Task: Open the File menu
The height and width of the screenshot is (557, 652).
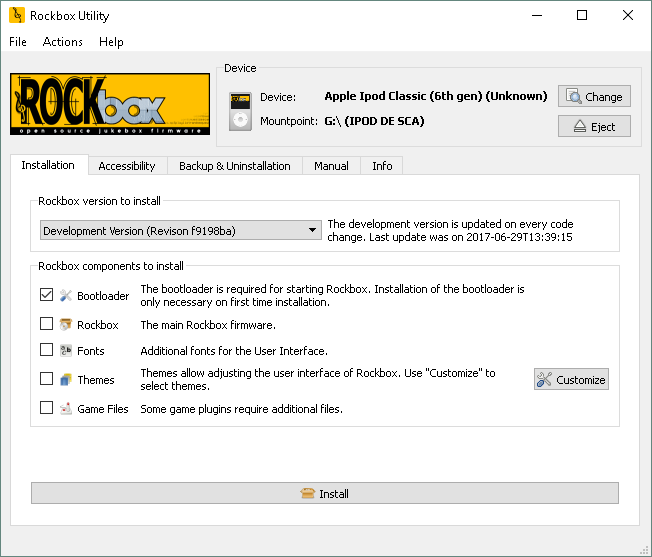Action: 18,42
